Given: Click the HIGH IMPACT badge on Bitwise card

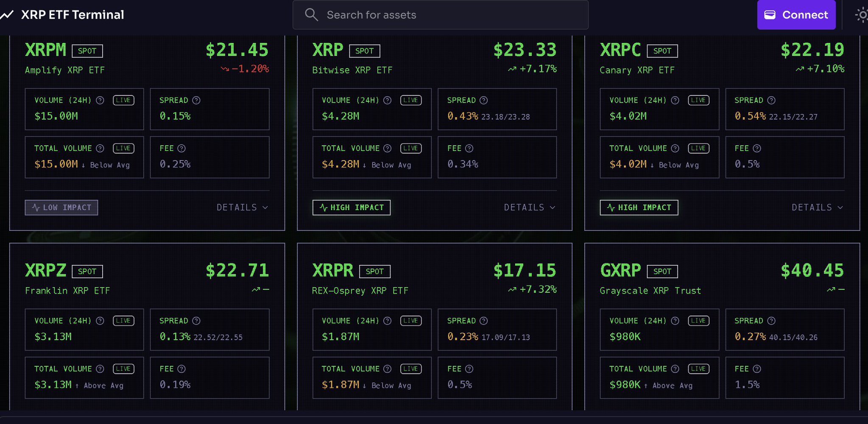Looking at the screenshot, I should (x=351, y=208).
